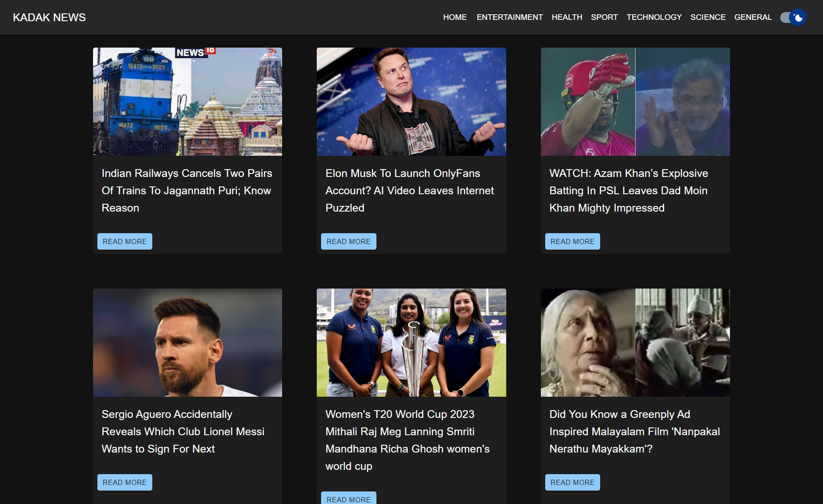The image size is (823, 504).
Task: Read more on Elon Musk article
Action: [348, 241]
